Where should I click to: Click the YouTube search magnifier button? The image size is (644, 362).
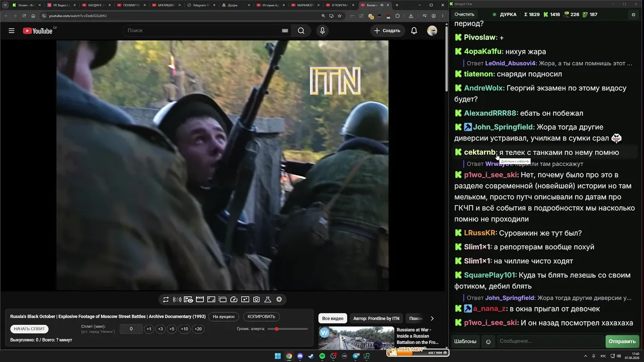pyautogui.click(x=301, y=31)
